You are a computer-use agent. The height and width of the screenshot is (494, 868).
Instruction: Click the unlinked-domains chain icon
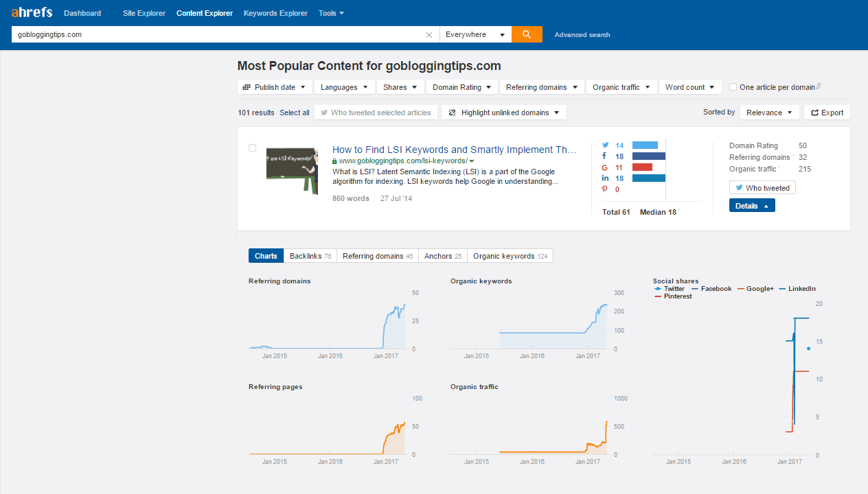click(453, 113)
